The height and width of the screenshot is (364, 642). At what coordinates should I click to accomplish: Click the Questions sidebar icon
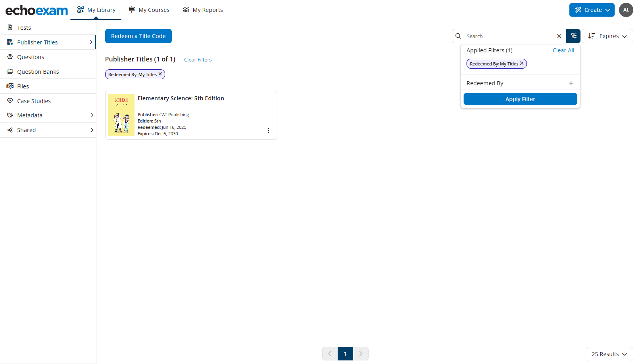click(10, 57)
